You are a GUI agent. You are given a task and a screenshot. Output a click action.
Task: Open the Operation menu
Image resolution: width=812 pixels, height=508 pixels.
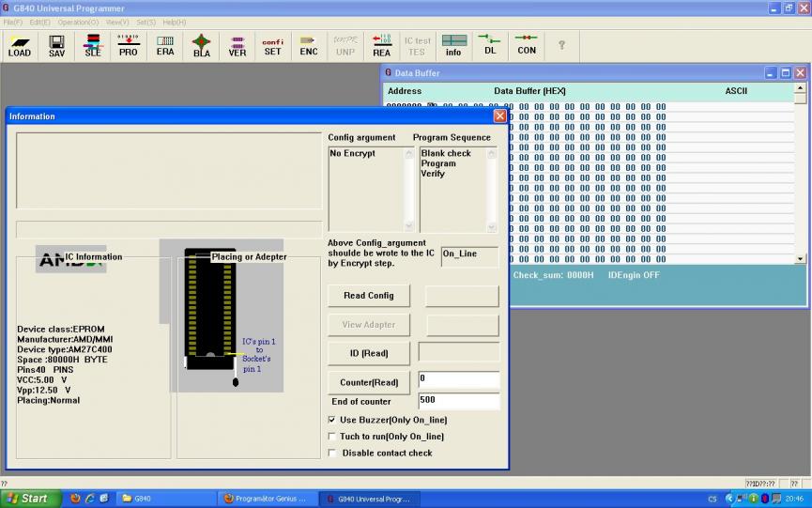pyautogui.click(x=78, y=22)
